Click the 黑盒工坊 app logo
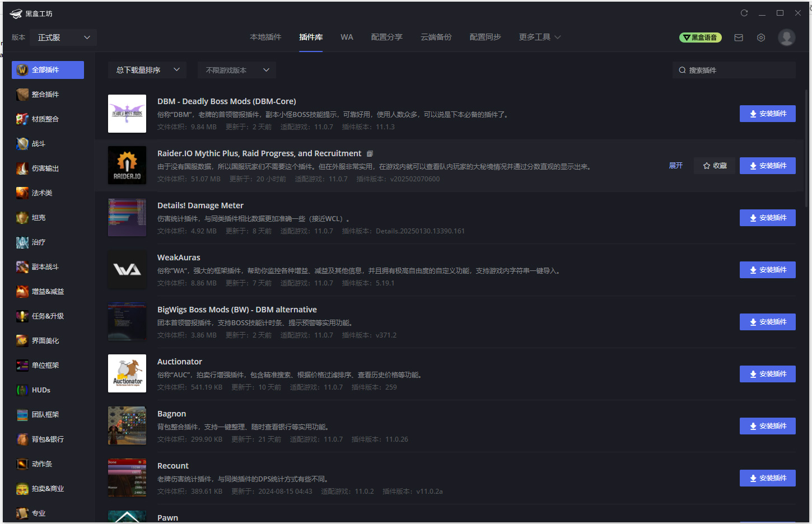Screen dimensions: 812x524 pos(16,13)
